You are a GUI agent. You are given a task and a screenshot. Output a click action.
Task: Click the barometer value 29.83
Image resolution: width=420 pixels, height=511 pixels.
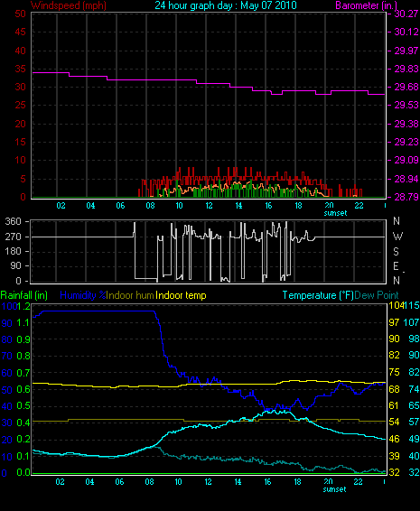(406, 69)
